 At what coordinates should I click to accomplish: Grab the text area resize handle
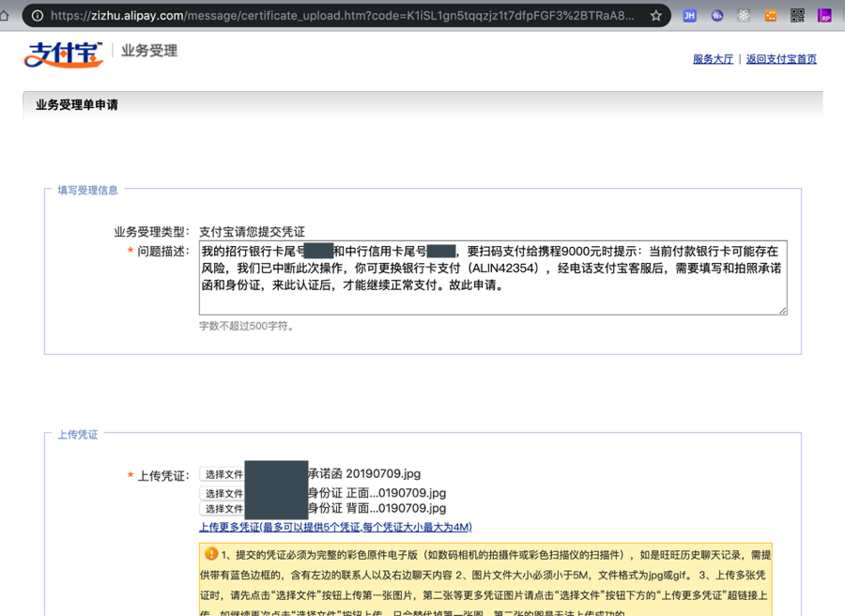click(x=782, y=310)
